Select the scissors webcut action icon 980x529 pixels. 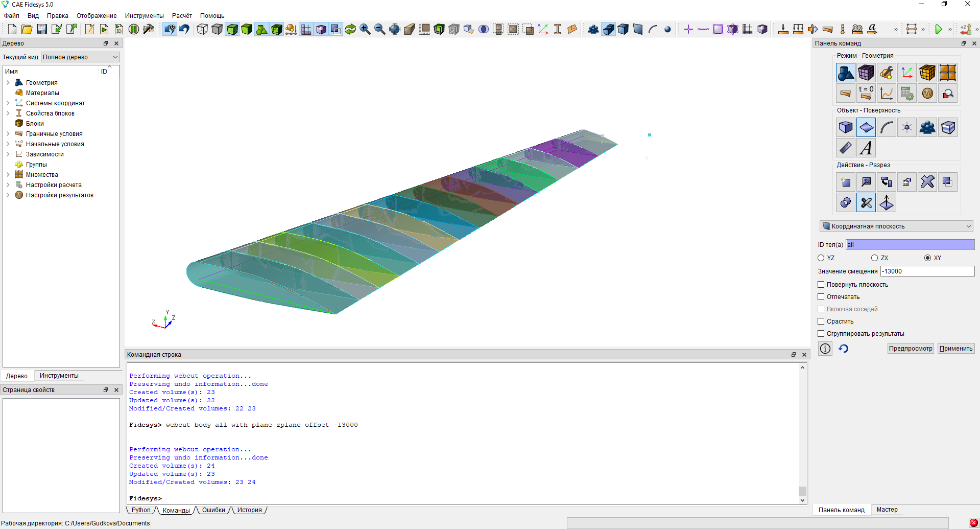coord(866,202)
